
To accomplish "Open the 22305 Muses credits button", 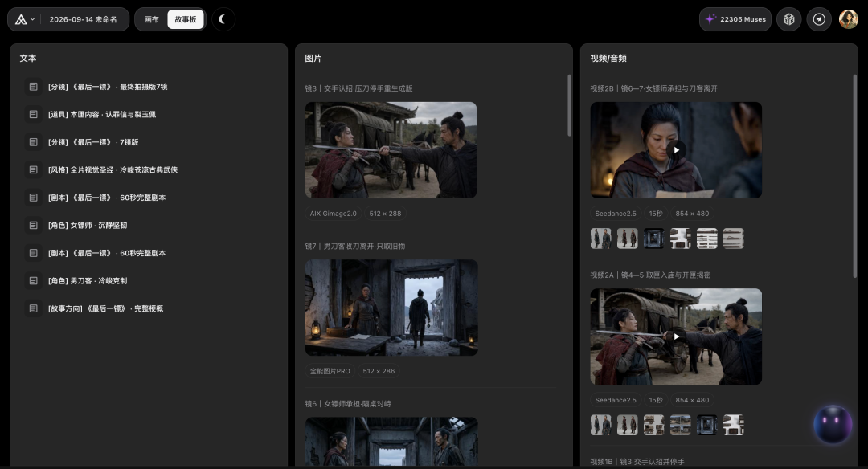I will (735, 19).
